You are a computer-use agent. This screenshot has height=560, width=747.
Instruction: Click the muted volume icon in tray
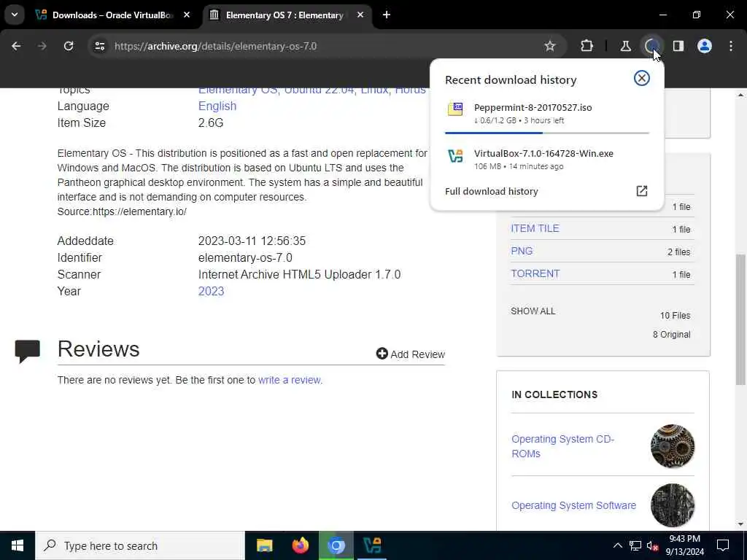653,545
